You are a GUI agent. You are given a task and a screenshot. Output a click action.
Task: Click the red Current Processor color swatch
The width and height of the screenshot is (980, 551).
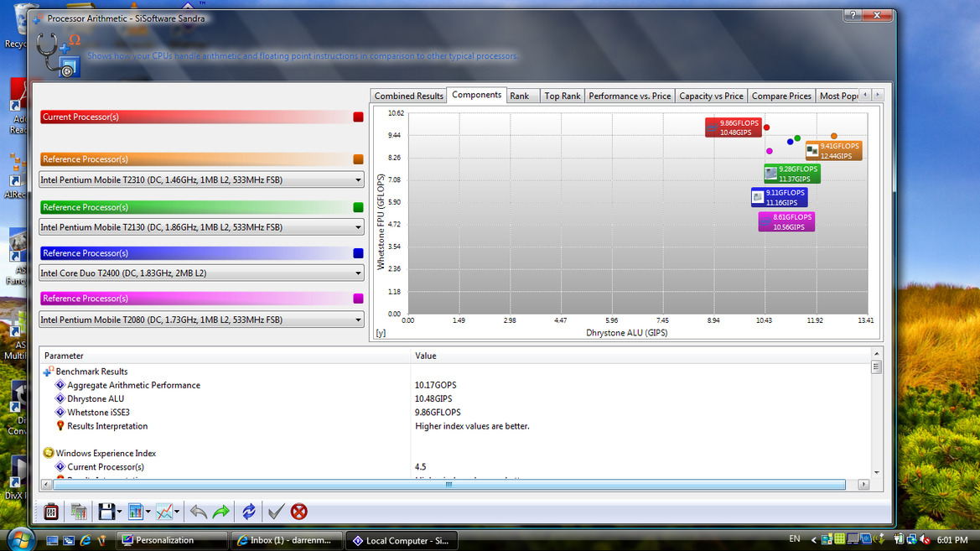(x=358, y=117)
